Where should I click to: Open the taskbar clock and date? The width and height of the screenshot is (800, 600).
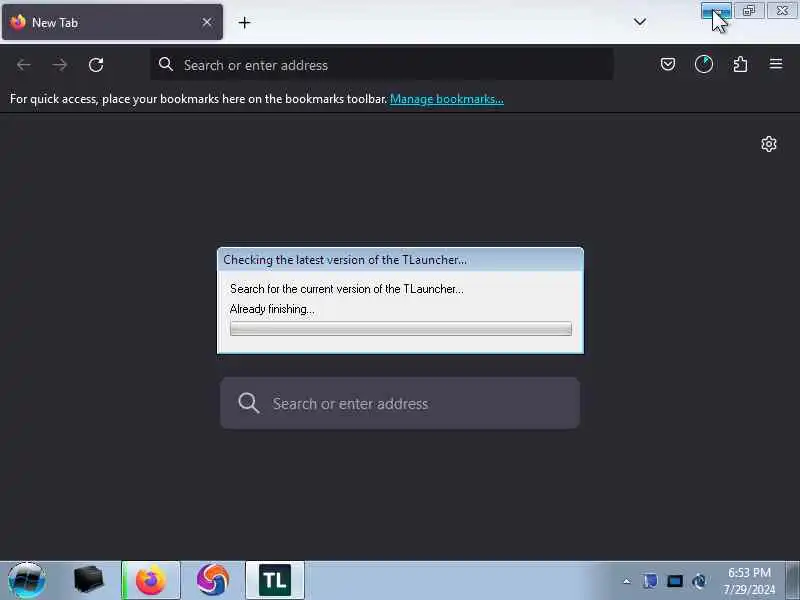(749, 581)
